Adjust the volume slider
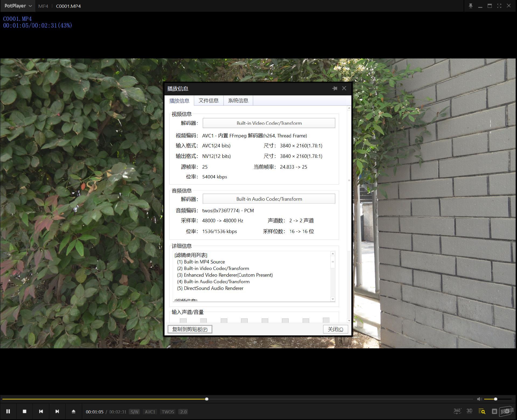This screenshot has height=420, width=517. [x=498, y=399]
